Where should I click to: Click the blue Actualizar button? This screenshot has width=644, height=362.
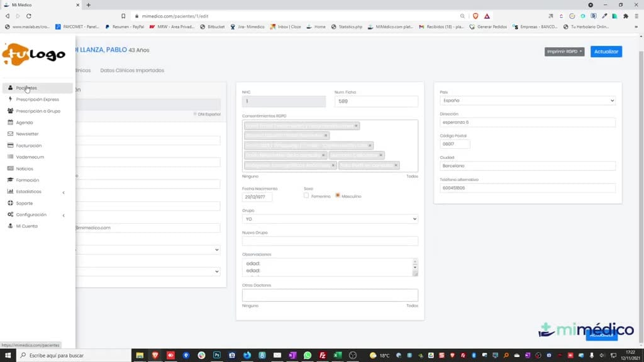point(606,52)
